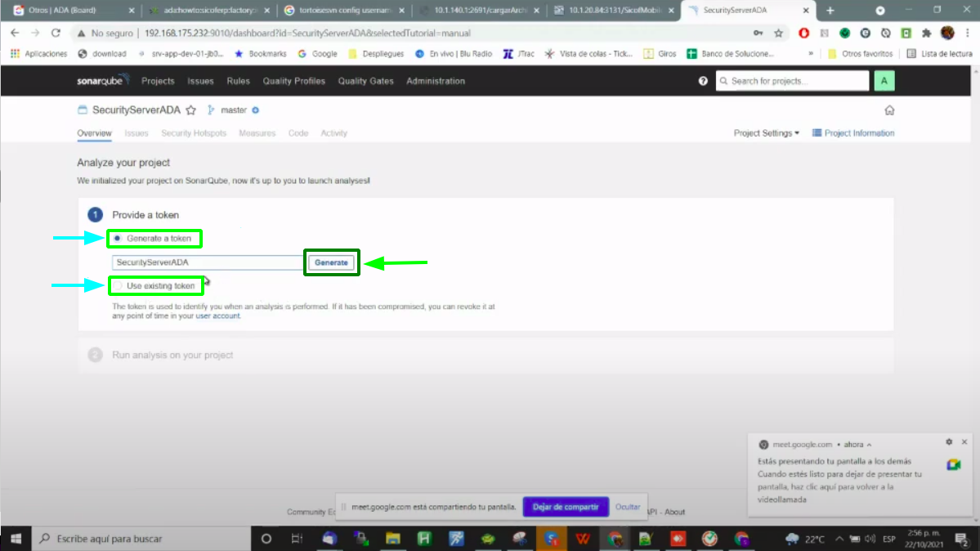The image size is (980, 551).
Task: Open the user account link
Action: [218, 316]
